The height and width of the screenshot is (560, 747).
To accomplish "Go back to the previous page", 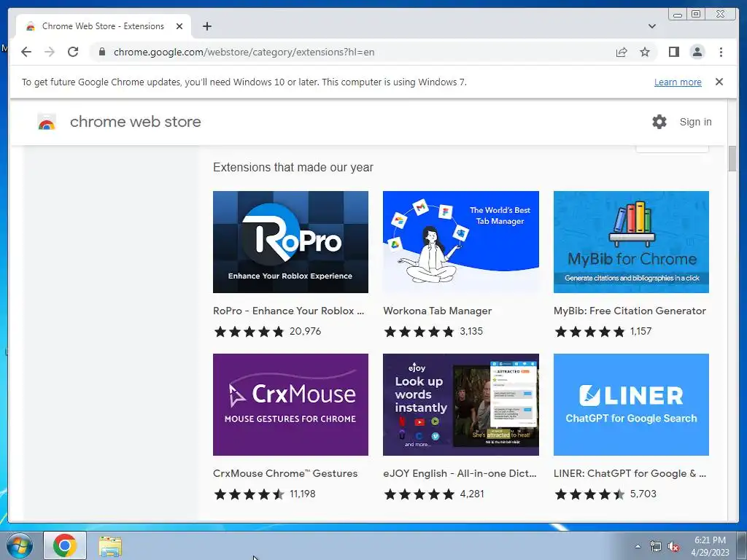I will [x=26, y=52].
